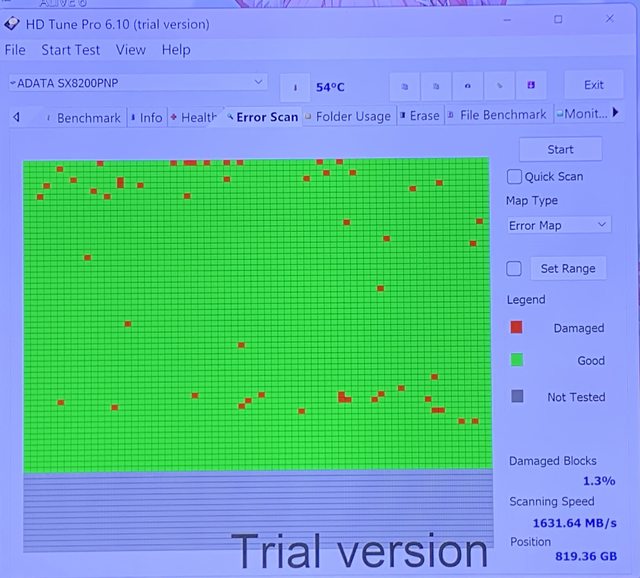Screen dimensions: 640x578
Task: Click the drive temperature indicator icon
Action: click(295, 87)
